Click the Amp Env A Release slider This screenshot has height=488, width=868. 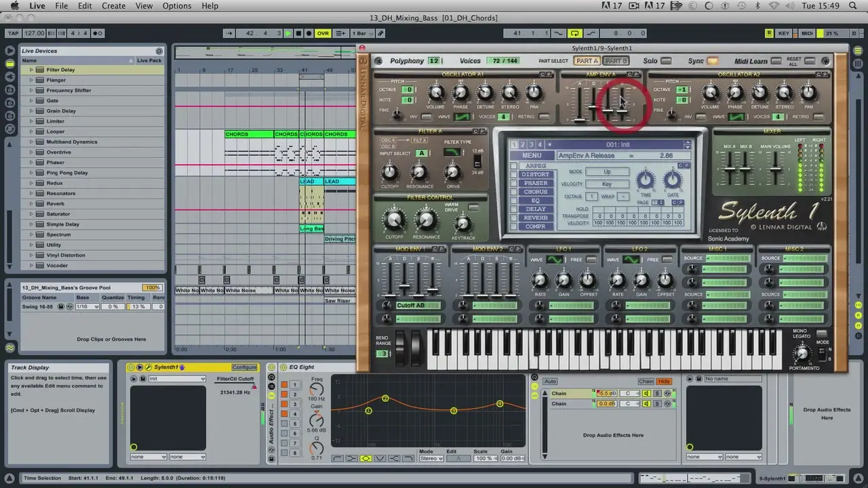(621, 110)
